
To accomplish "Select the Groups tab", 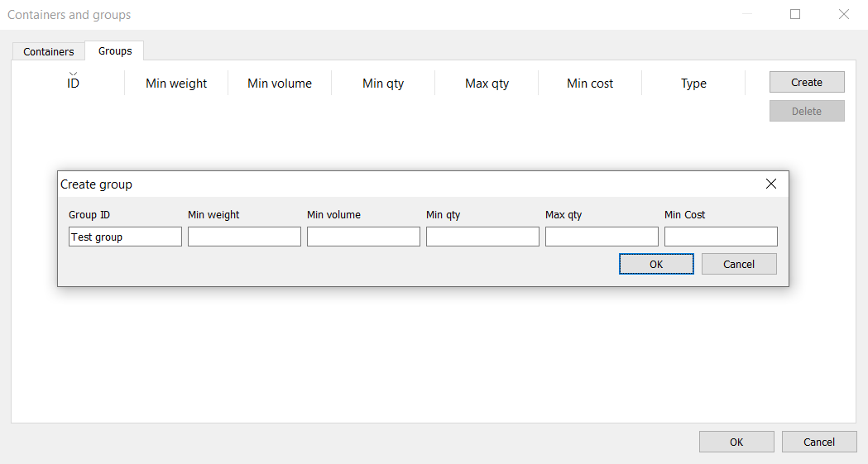I will [115, 50].
